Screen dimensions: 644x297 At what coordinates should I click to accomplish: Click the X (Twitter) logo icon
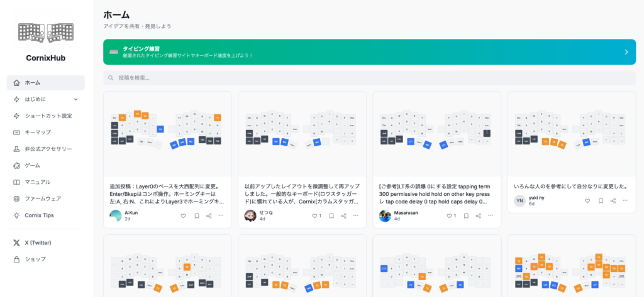tap(16, 242)
